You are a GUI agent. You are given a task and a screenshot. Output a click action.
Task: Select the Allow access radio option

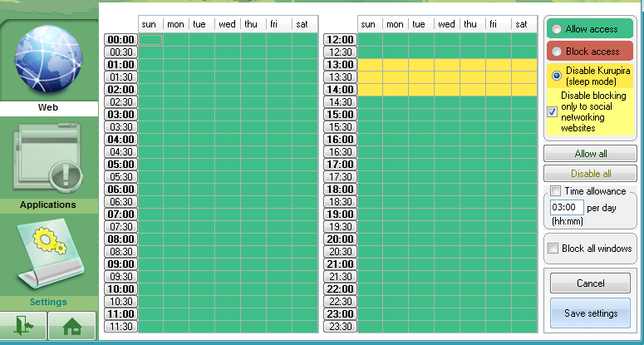point(557,29)
